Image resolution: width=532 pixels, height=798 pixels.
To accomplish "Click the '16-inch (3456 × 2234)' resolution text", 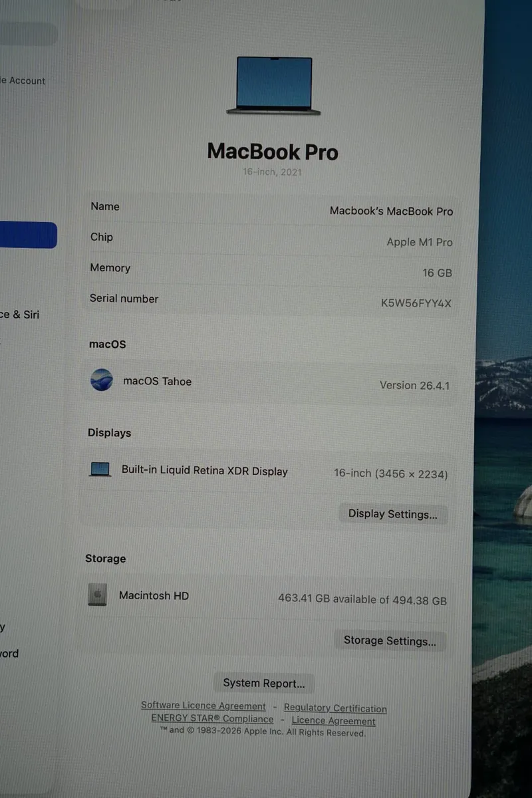I will [x=391, y=474].
